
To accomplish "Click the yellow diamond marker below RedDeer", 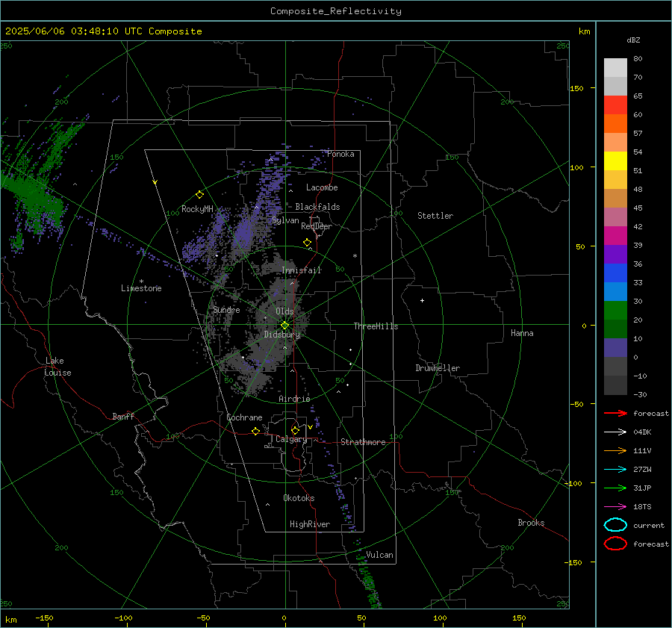I will tap(307, 243).
